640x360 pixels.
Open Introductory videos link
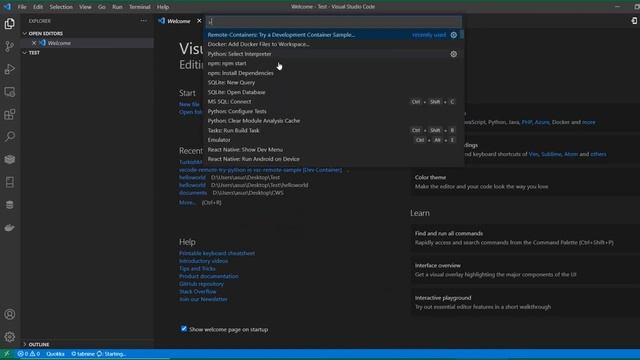pos(203,261)
